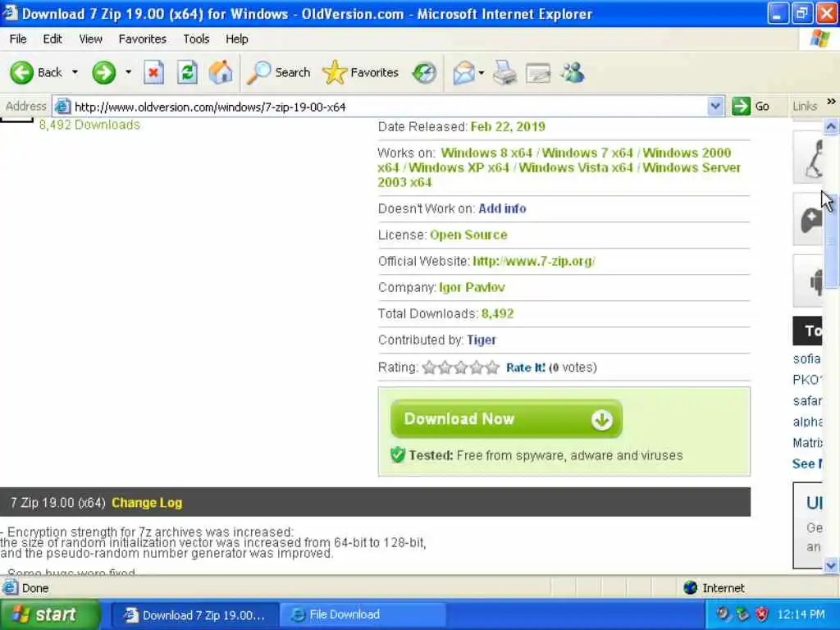Expand the Links toolbar chevron
840x630 pixels.
(831, 102)
